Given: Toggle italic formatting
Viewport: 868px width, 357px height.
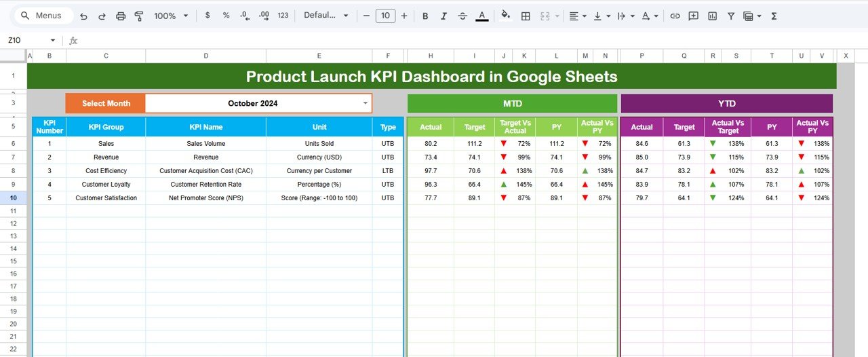Looking at the screenshot, I should 443,16.
